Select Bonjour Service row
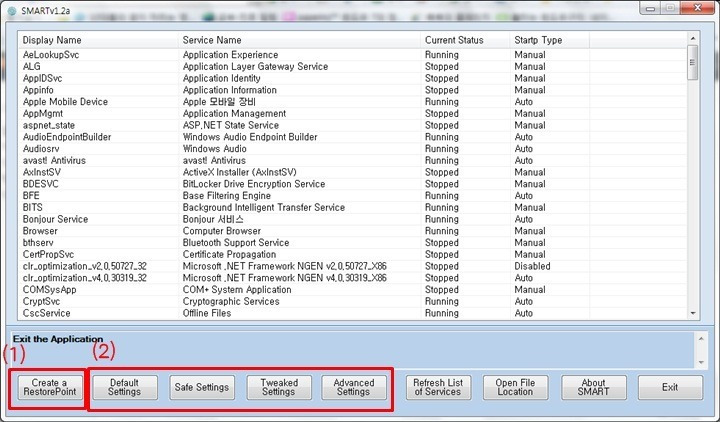This screenshot has height=422, width=720. click(352, 219)
